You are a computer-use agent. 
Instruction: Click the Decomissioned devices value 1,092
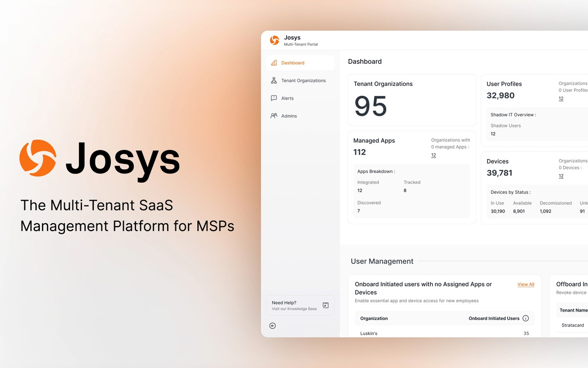(545, 211)
